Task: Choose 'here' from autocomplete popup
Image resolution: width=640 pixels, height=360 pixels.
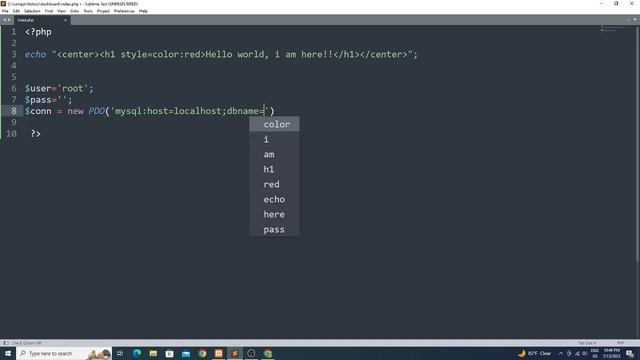Action: (x=274, y=214)
